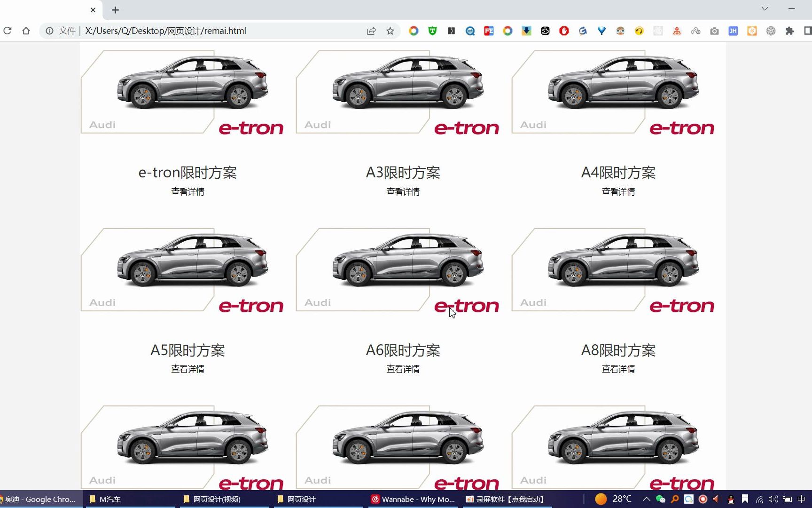Click the car image above A5限时方案

(182, 270)
